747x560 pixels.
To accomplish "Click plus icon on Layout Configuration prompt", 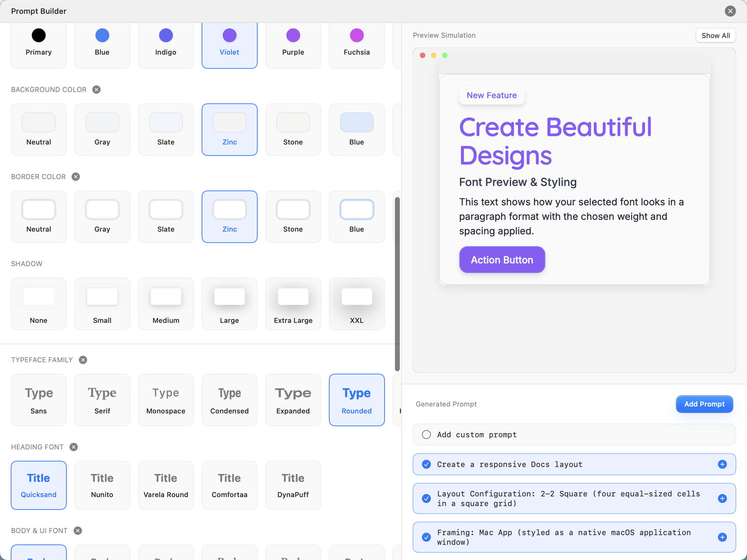I will pos(722,498).
